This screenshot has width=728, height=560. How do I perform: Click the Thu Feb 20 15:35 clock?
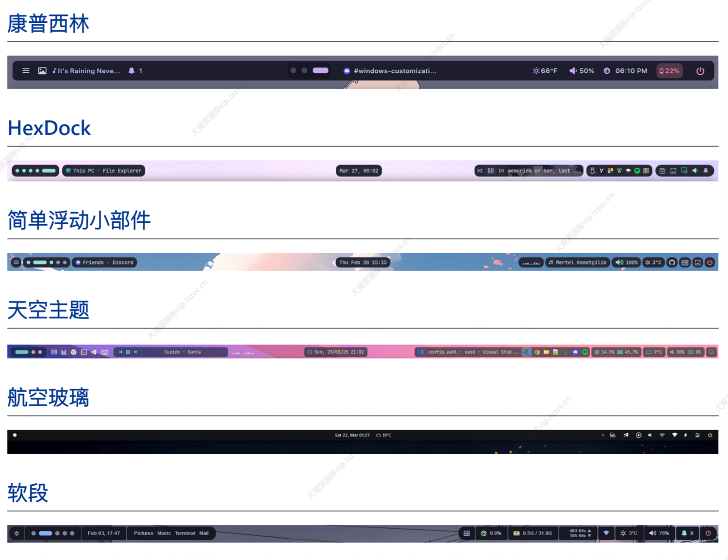[x=363, y=263]
